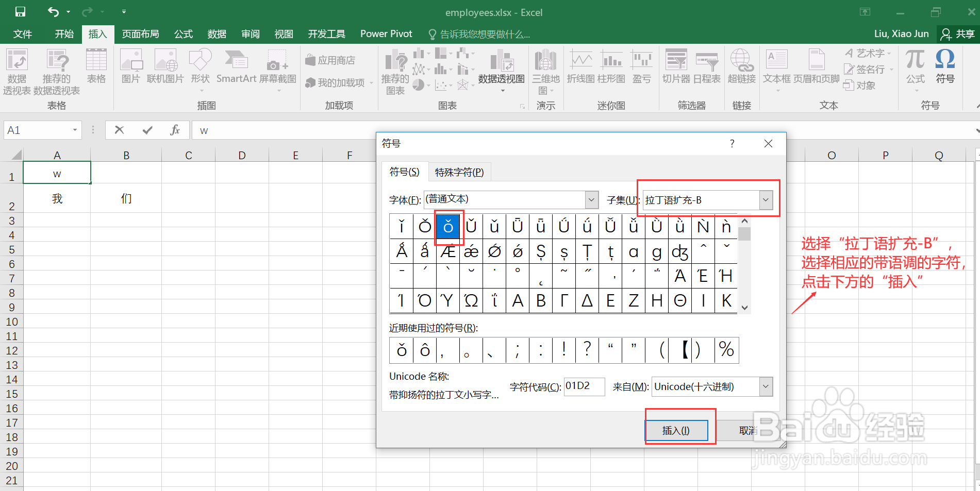Insert a Hyperlink (超链接)
The image size is (980, 491).
[x=742, y=66]
